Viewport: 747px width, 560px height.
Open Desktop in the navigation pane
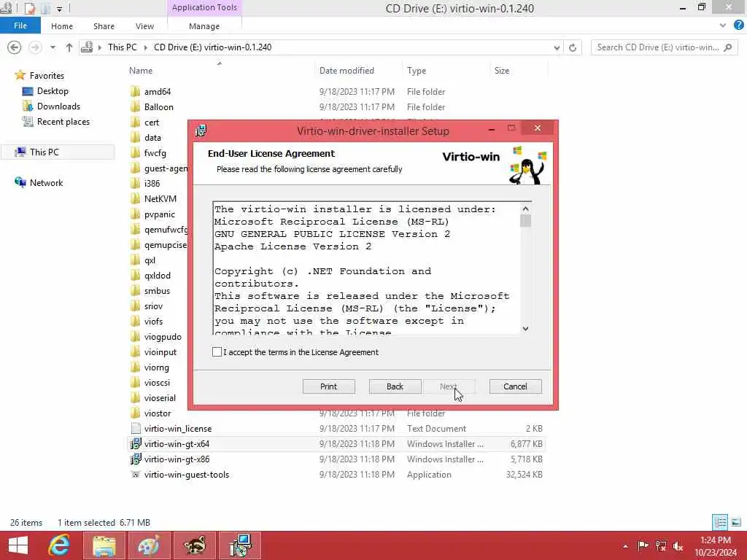point(53,91)
